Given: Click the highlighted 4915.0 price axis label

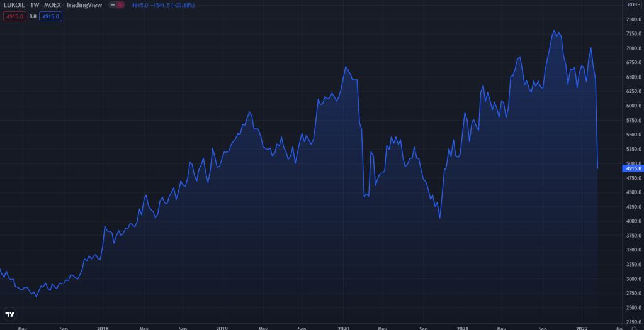Looking at the screenshot, I should point(632,168).
